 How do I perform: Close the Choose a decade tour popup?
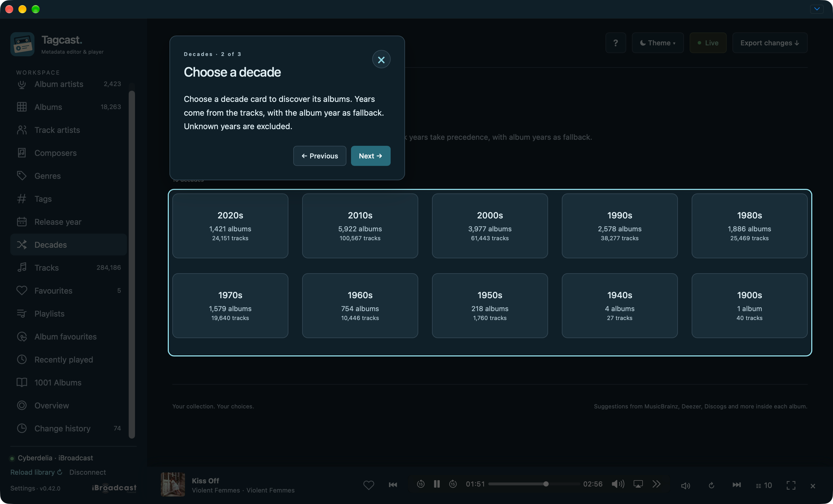(381, 60)
